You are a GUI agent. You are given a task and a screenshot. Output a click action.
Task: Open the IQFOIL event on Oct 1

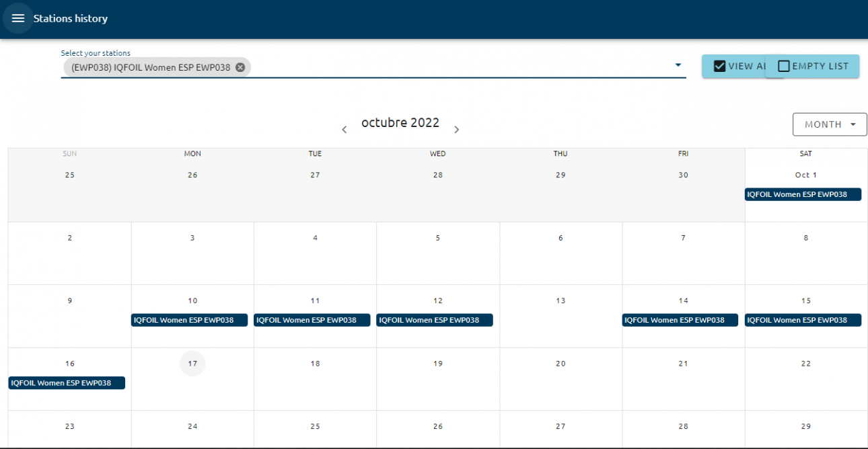[803, 195]
